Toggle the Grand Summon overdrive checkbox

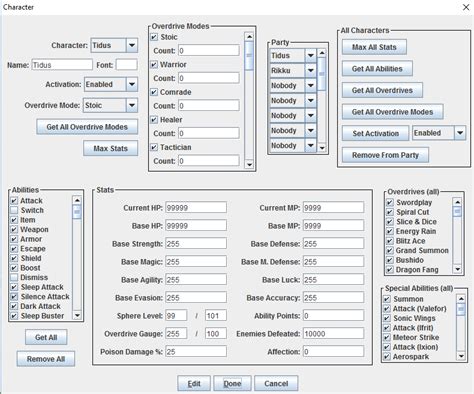pos(390,250)
